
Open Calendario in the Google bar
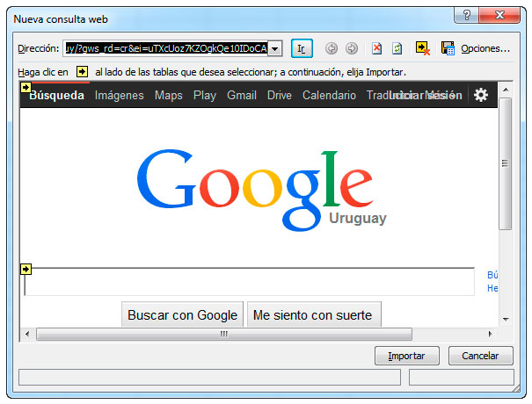[x=329, y=95]
